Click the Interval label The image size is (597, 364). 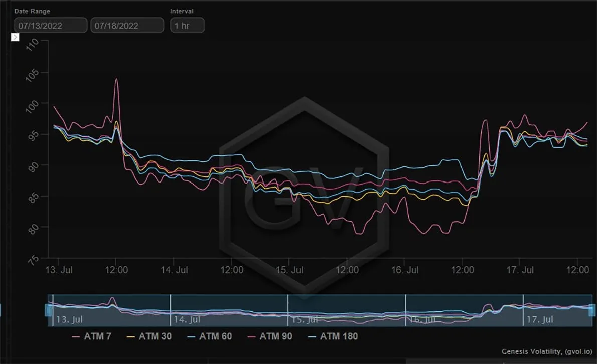182,11
